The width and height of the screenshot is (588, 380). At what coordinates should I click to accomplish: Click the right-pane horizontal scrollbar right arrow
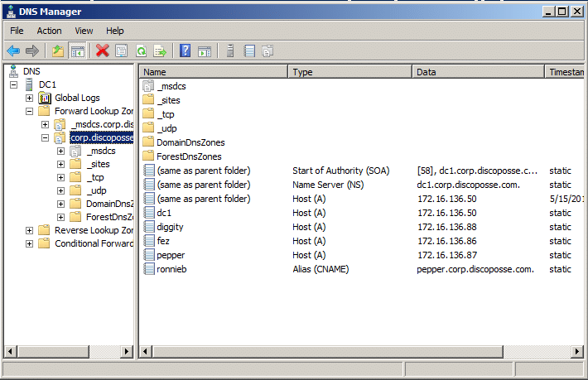[576, 352]
